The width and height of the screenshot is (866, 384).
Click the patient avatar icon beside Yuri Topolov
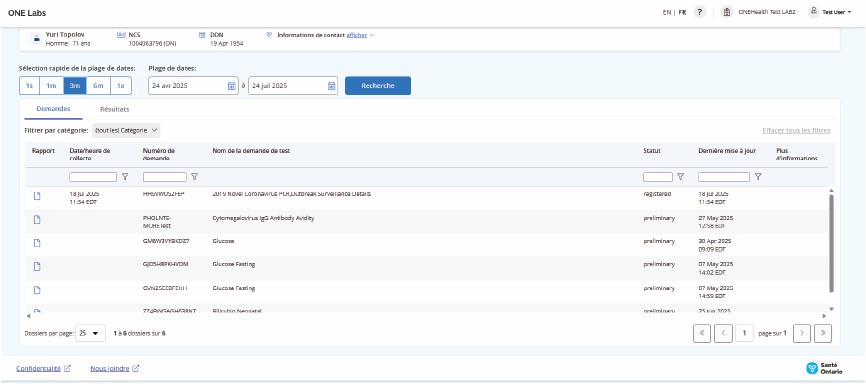[36, 38]
